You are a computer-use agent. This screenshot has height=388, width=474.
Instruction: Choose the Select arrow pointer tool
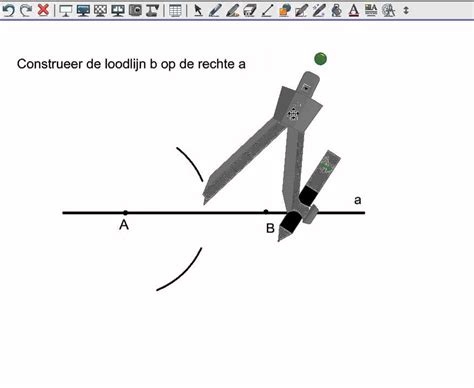(x=198, y=11)
